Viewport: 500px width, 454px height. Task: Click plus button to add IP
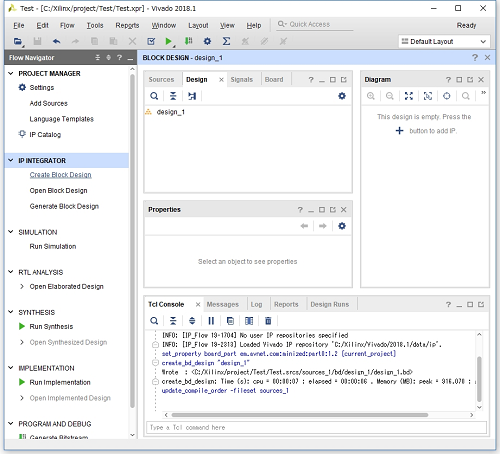399,131
